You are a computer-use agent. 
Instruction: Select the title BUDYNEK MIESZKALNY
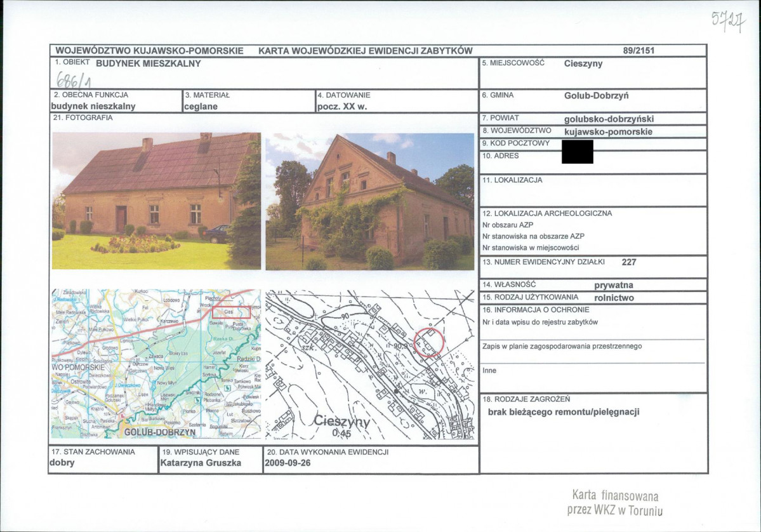[x=149, y=63]
